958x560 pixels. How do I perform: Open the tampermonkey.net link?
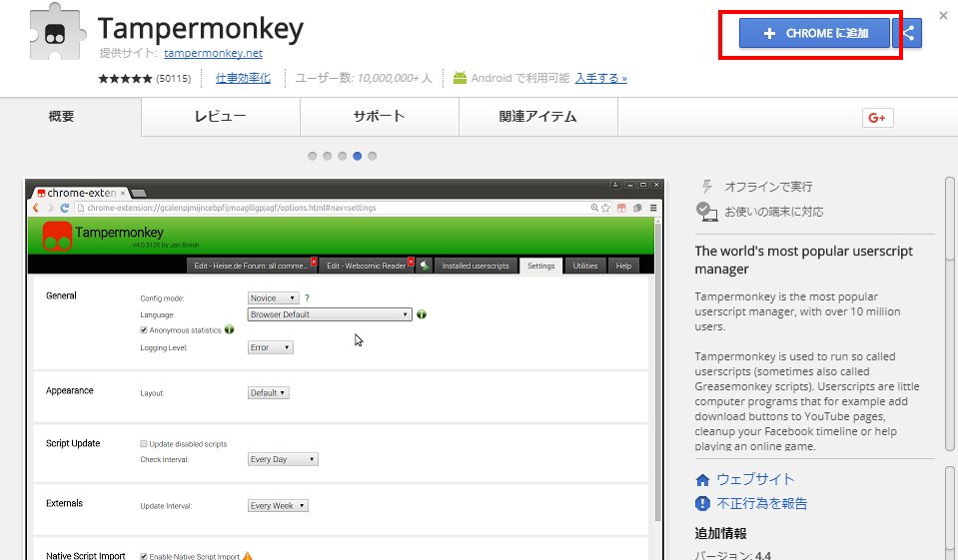[x=213, y=53]
